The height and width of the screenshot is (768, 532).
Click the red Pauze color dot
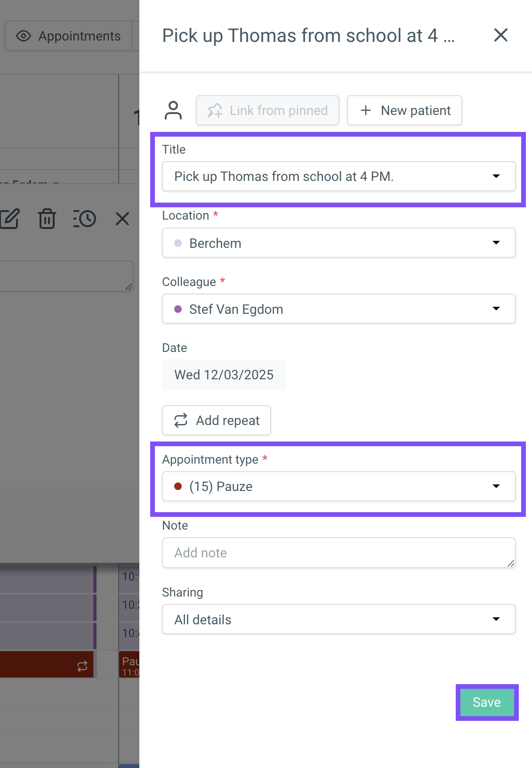pos(178,486)
